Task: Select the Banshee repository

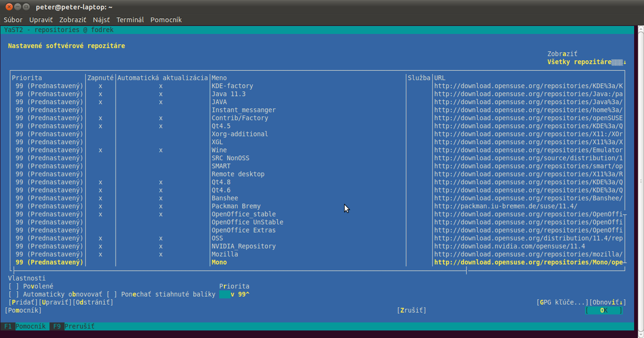Action: pyautogui.click(x=225, y=198)
